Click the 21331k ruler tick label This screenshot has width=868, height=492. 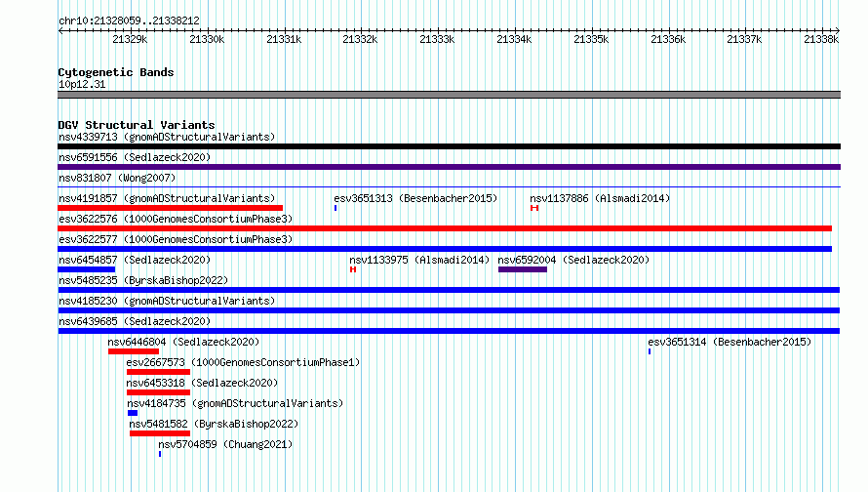click(x=284, y=39)
